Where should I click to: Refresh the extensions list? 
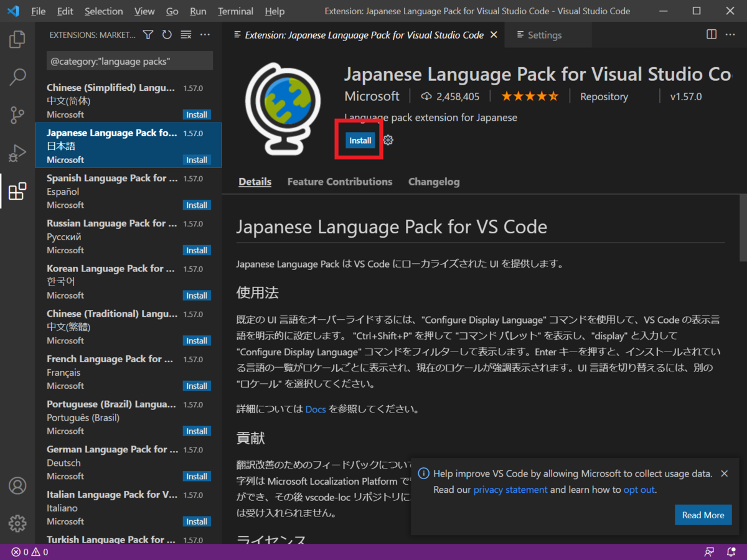coord(167,35)
